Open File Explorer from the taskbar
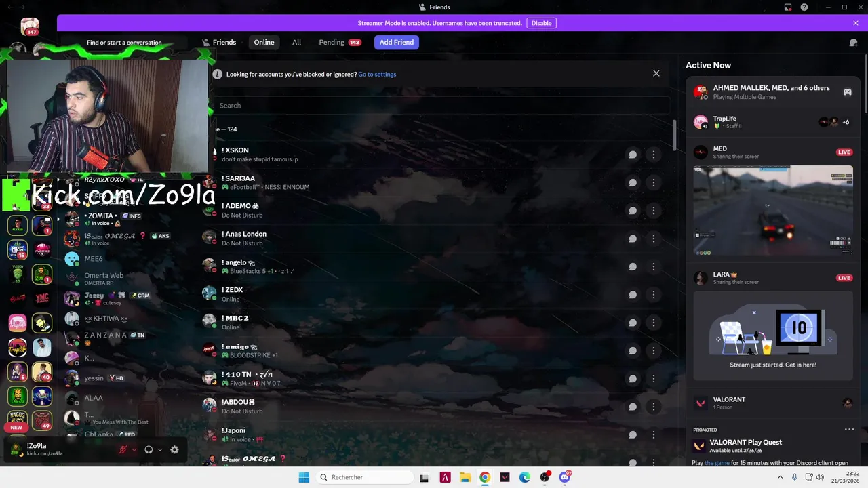Screen dimensions: 868x488 point(465,477)
